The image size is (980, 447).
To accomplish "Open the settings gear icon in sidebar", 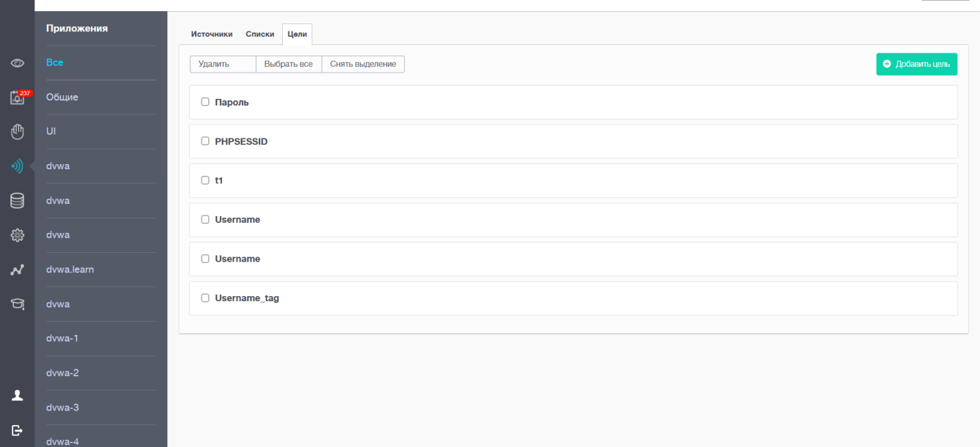I will 17,235.
